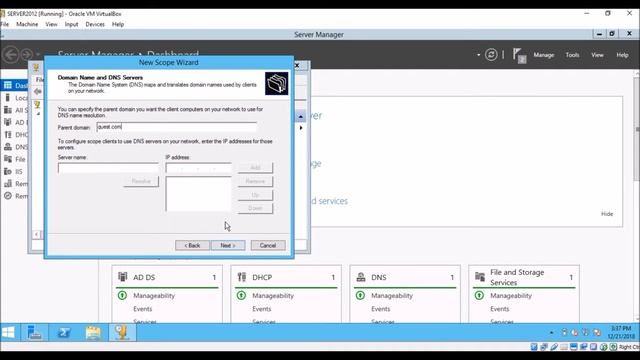This screenshot has height=360, width=640.
Task: Select Dashboard in the Server Manager sidebar
Action: pyautogui.click(x=15, y=85)
